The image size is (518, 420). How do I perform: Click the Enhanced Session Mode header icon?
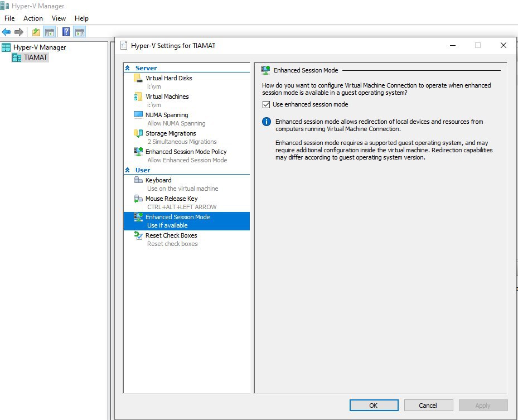tap(265, 70)
